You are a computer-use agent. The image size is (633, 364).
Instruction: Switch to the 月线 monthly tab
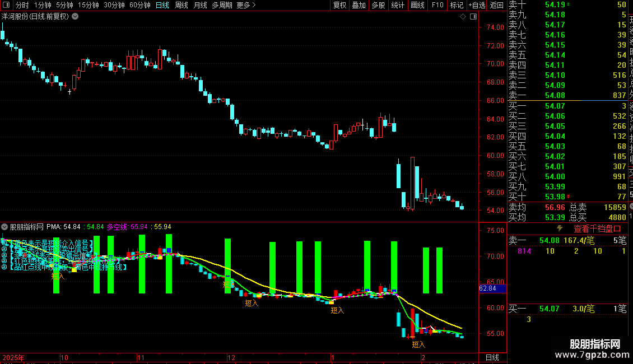(x=200, y=5)
